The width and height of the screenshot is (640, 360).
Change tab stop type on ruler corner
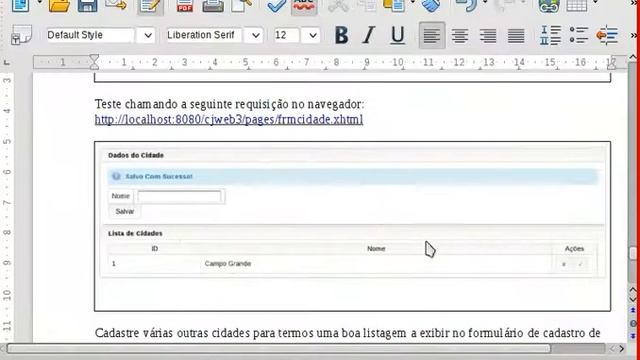pos(7,62)
